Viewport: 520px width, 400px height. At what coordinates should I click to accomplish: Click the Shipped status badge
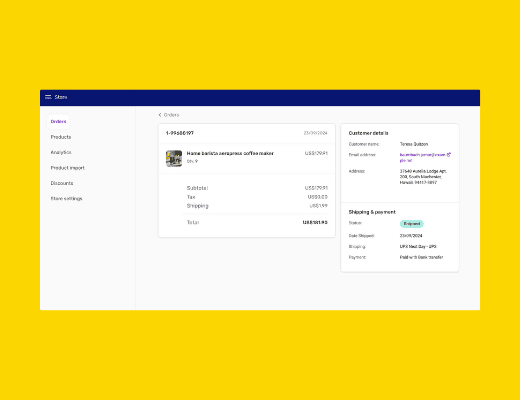point(412,224)
